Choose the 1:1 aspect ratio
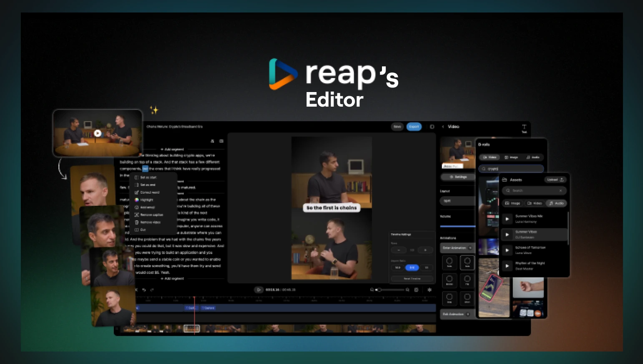 [426, 267]
